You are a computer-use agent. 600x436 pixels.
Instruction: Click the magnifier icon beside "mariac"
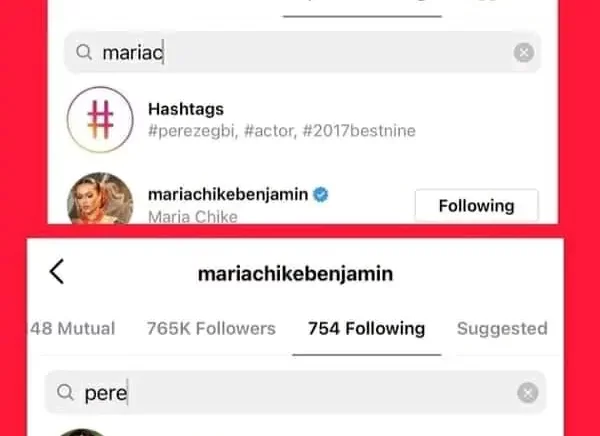coord(84,53)
